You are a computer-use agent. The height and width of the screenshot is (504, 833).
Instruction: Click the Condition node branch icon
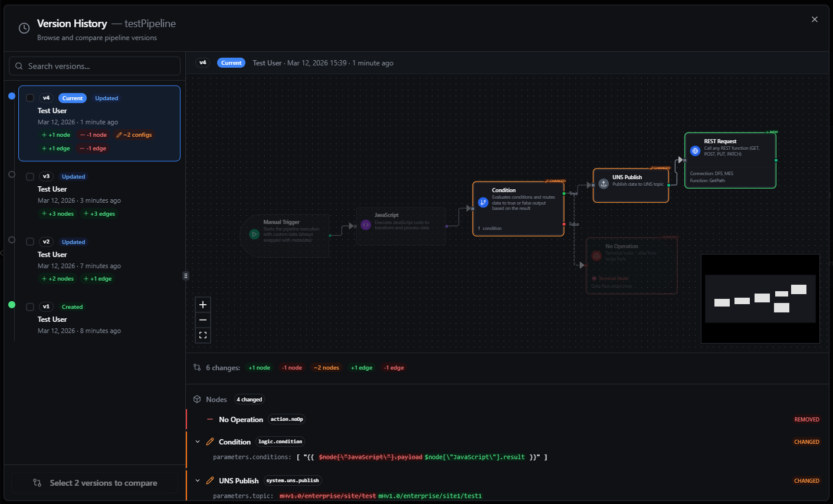pyautogui.click(x=483, y=202)
